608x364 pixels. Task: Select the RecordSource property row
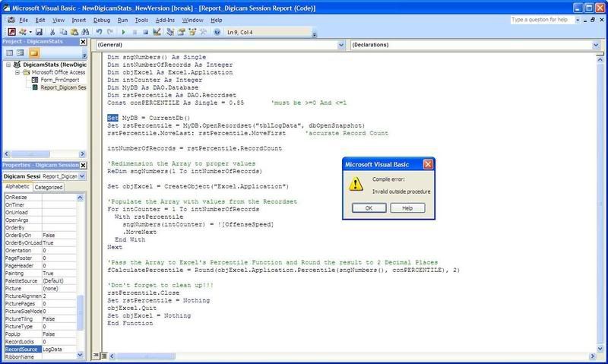[x=40, y=350]
